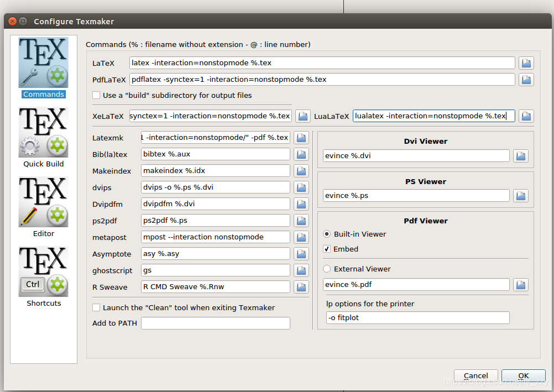Click the OK button
Viewport: 554px width, 392px height.
click(523, 376)
